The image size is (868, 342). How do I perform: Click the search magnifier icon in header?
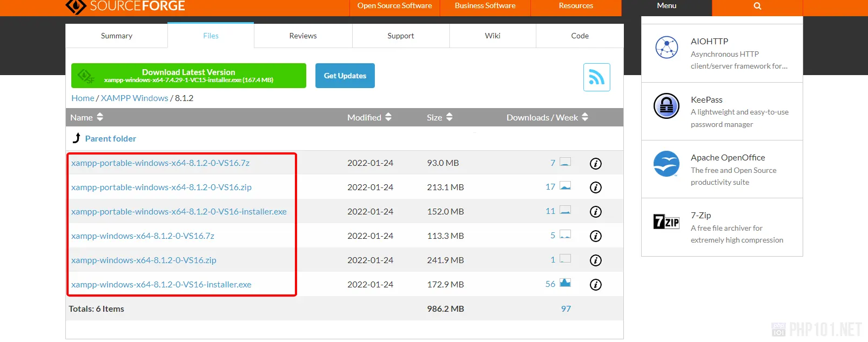(757, 6)
